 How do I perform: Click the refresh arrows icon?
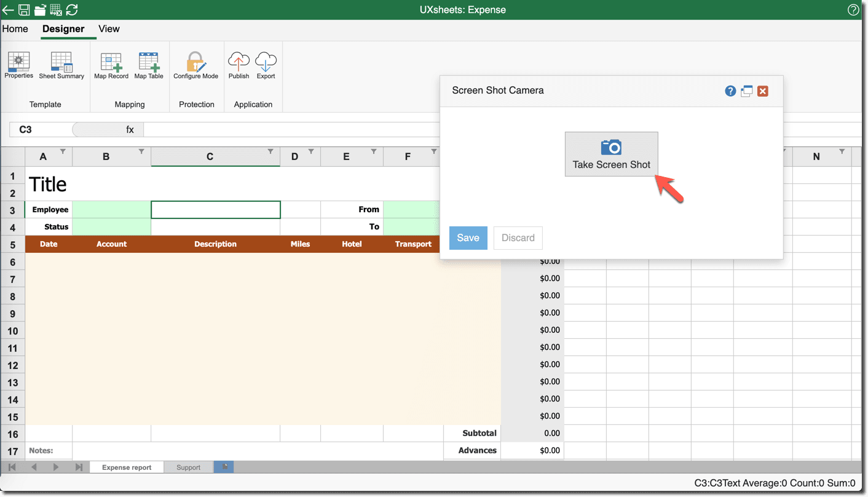[72, 10]
